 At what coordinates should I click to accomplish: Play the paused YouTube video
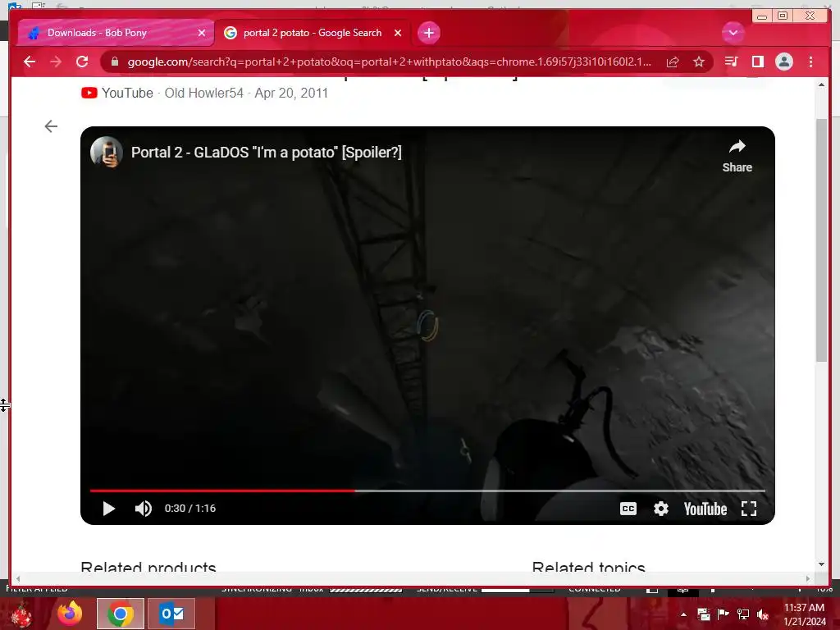point(109,509)
